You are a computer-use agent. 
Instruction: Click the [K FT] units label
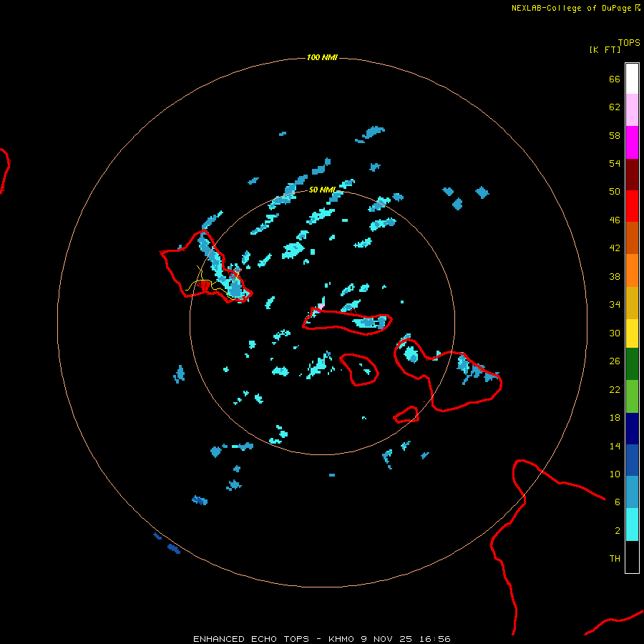pos(605,49)
